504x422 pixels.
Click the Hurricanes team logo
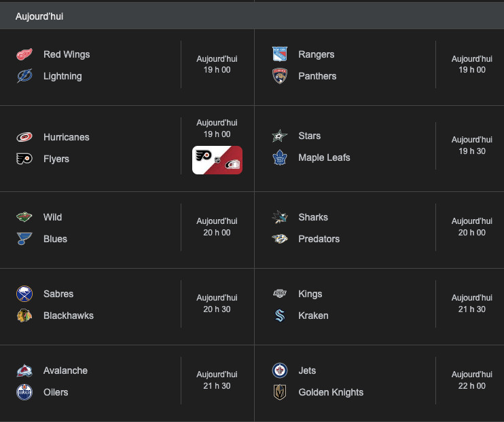click(24, 137)
